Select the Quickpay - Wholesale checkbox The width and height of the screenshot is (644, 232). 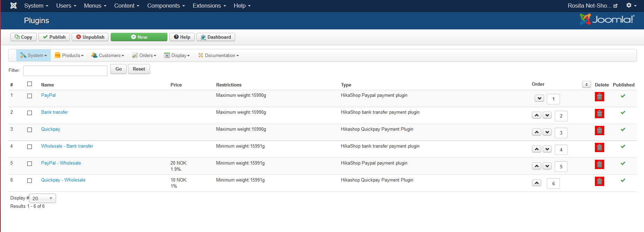coord(30,181)
